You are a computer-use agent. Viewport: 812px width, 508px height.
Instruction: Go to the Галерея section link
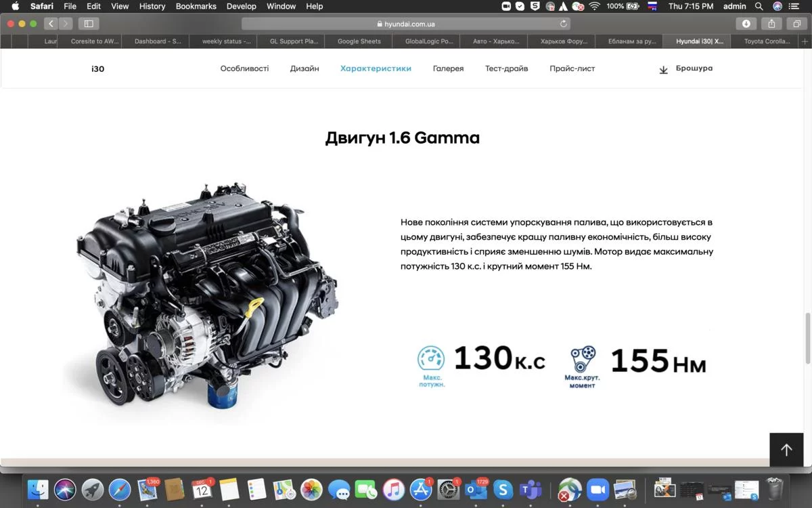448,68
